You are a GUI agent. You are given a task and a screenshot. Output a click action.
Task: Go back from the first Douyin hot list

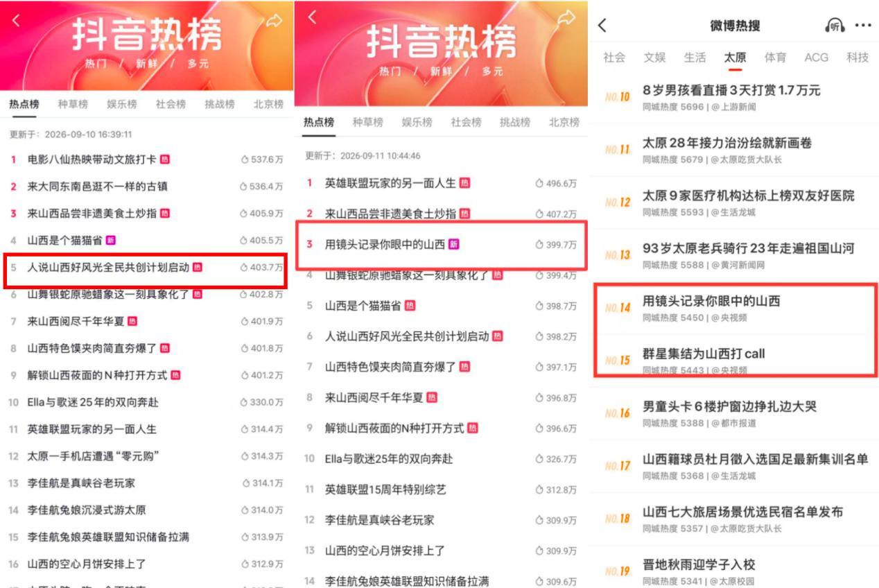(x=16, y=21)
